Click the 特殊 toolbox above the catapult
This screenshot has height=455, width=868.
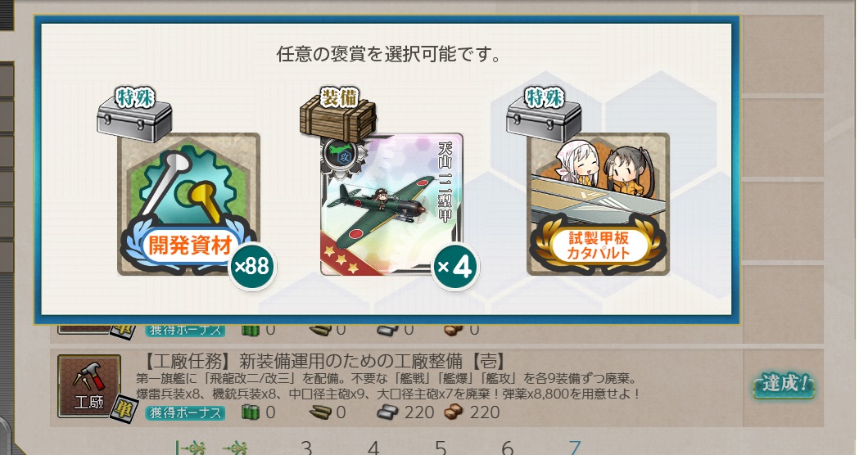point(545,115)
